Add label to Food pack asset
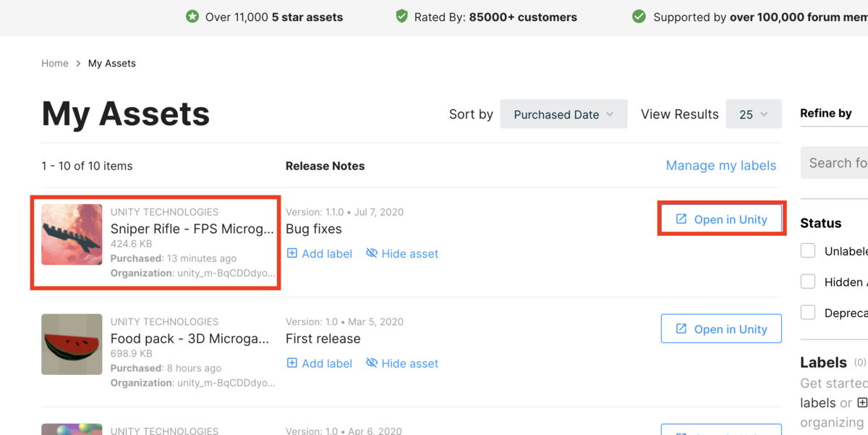The image size is (868, 435). click(320, 363)
